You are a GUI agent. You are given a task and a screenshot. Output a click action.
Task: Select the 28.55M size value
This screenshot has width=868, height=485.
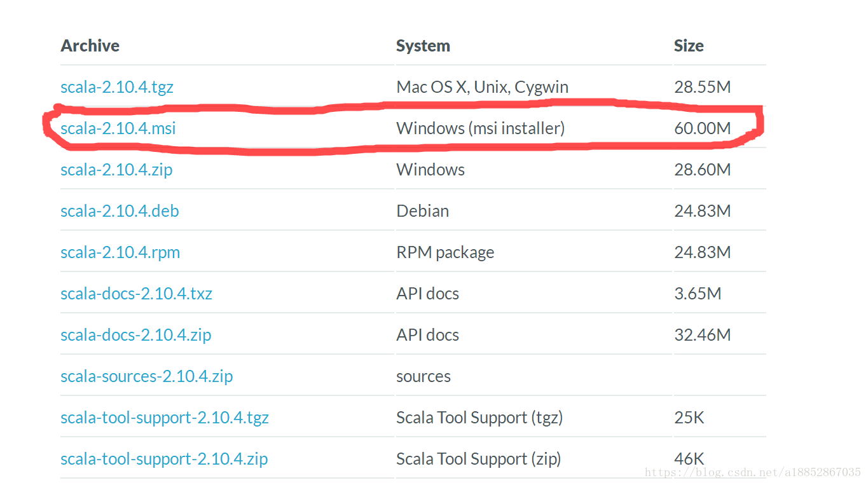(x=703, y=87)
